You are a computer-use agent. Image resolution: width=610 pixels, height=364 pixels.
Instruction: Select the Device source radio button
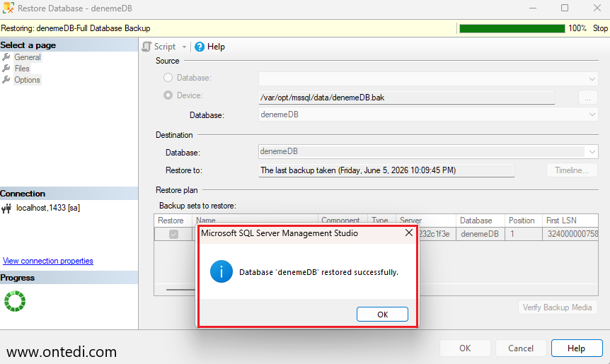pyautogui.click(x=168, y=95)
